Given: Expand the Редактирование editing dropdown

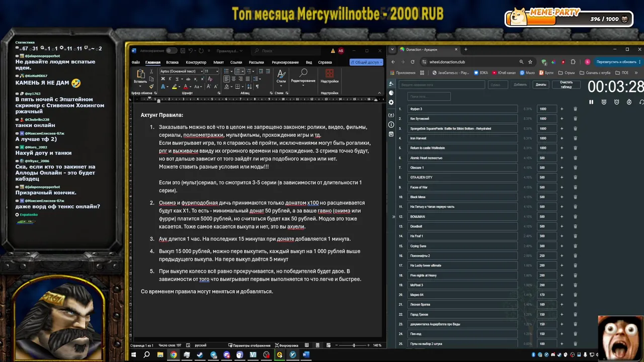Looking at the screenshot, I should pyautogui.click(x=303, y=85).
